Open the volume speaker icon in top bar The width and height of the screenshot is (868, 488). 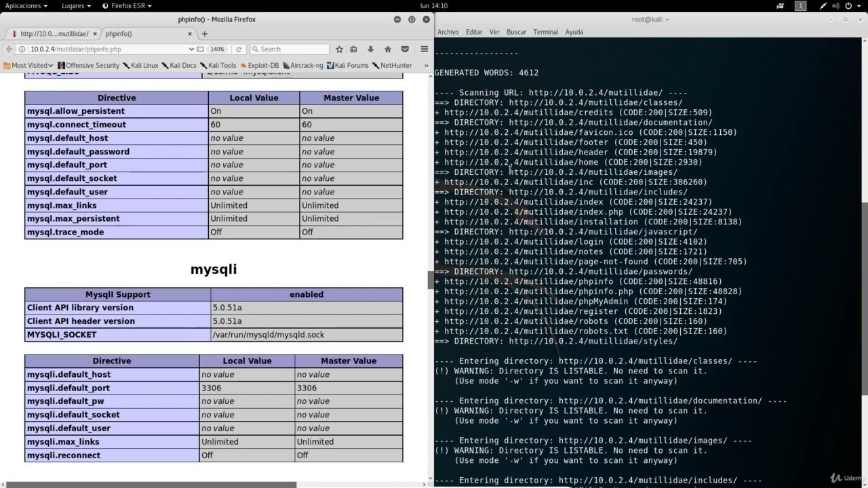[837, 5]
